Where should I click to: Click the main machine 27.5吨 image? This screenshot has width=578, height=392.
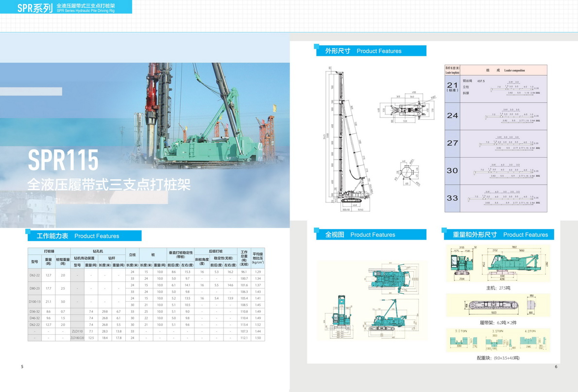click(x=498, y=263)
